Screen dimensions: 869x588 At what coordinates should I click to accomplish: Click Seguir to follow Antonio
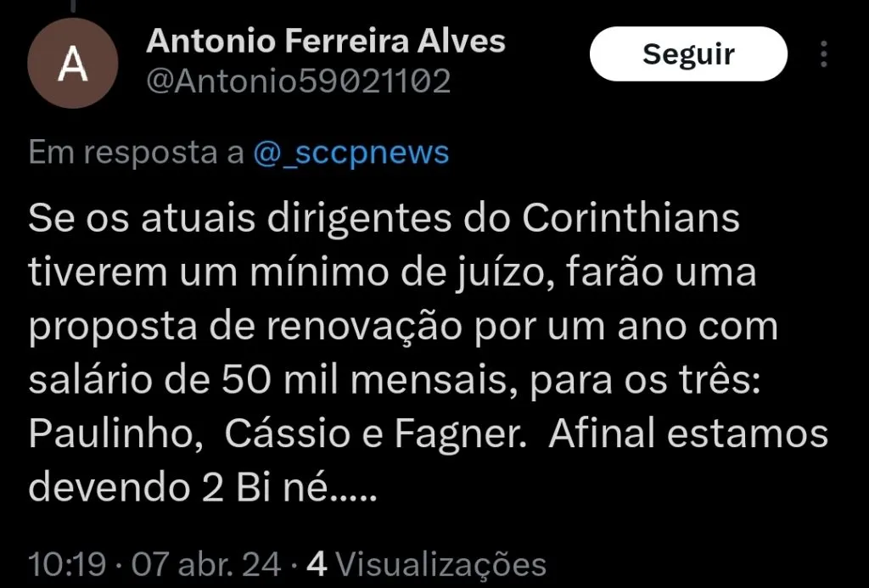tap(688, 53)
